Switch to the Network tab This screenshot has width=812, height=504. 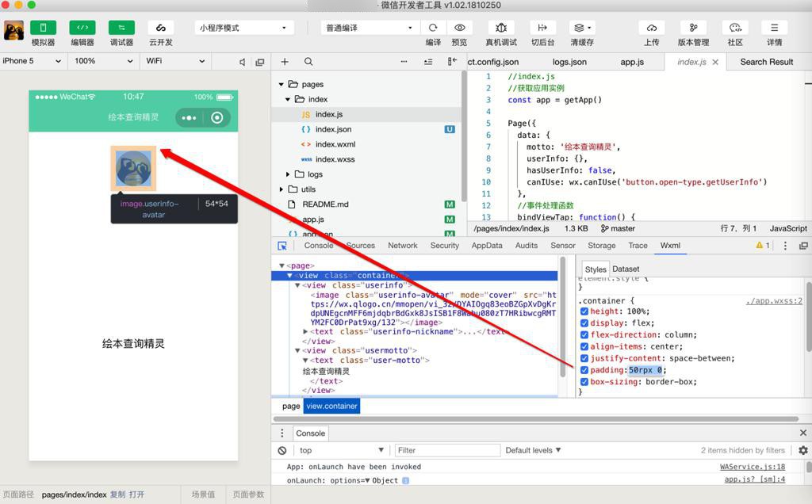point(402,246)
